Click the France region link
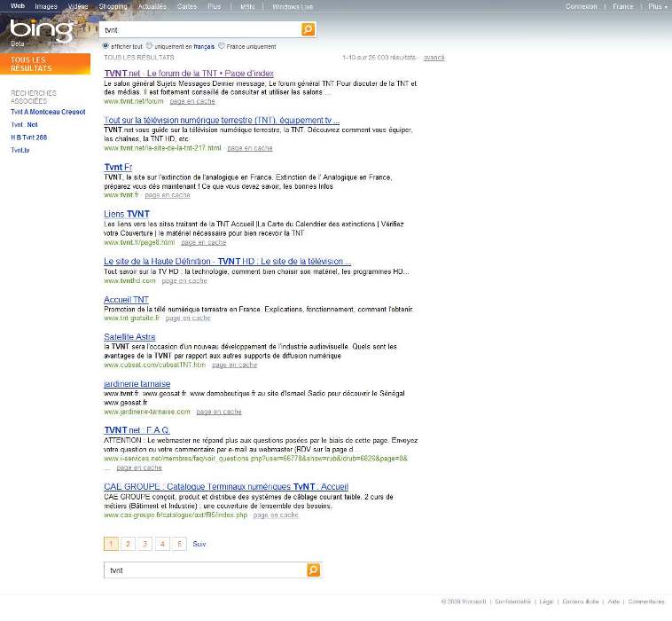The image size is (672, 621). 622,6
